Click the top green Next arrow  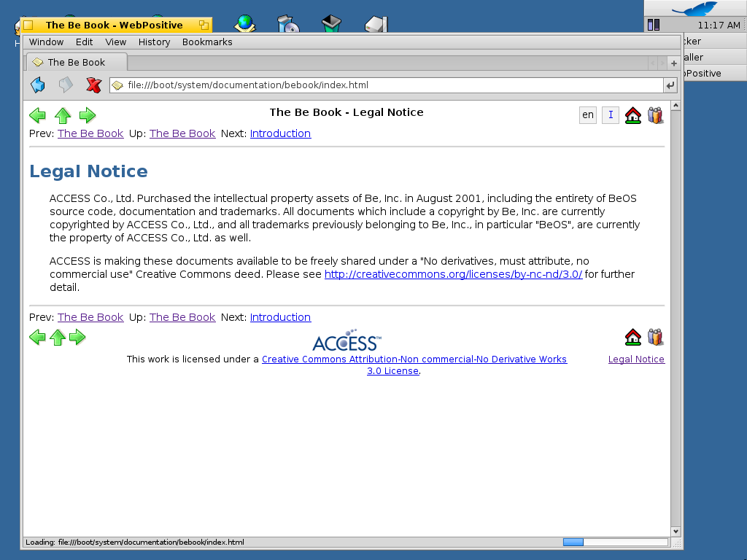pyautogui.click(x=88, y=115)
